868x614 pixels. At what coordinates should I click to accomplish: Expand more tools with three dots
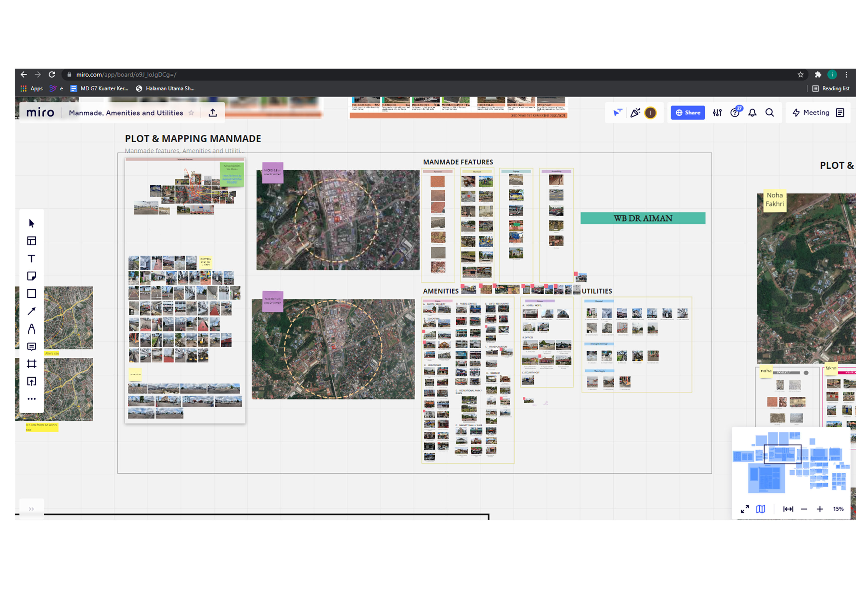31,399
